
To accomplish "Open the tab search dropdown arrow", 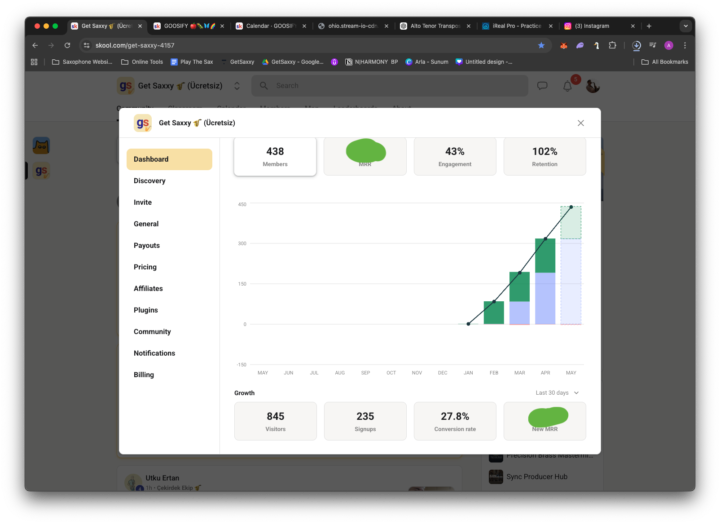I will tap(686, 26).
